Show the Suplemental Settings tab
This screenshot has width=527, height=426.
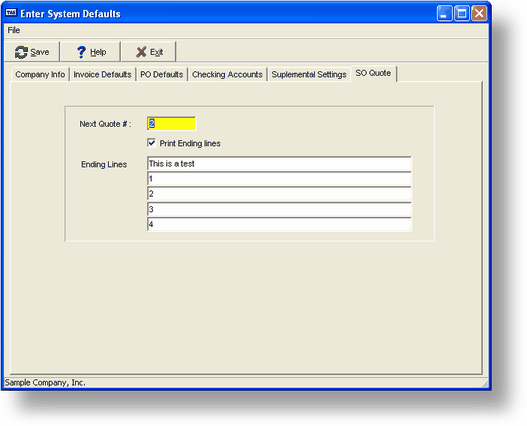pyautogui.click(x=309, y=74)
